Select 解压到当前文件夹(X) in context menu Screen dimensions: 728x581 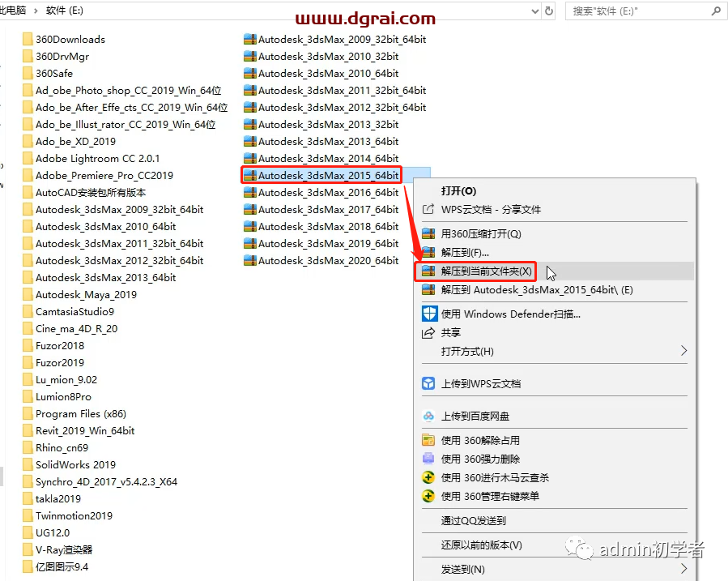click(x=486, y=271)
